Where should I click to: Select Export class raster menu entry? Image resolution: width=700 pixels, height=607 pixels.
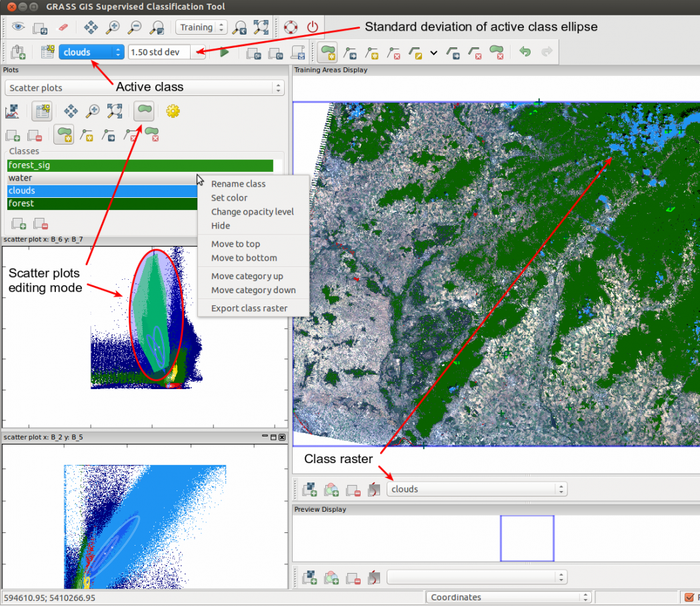point(249,308)
